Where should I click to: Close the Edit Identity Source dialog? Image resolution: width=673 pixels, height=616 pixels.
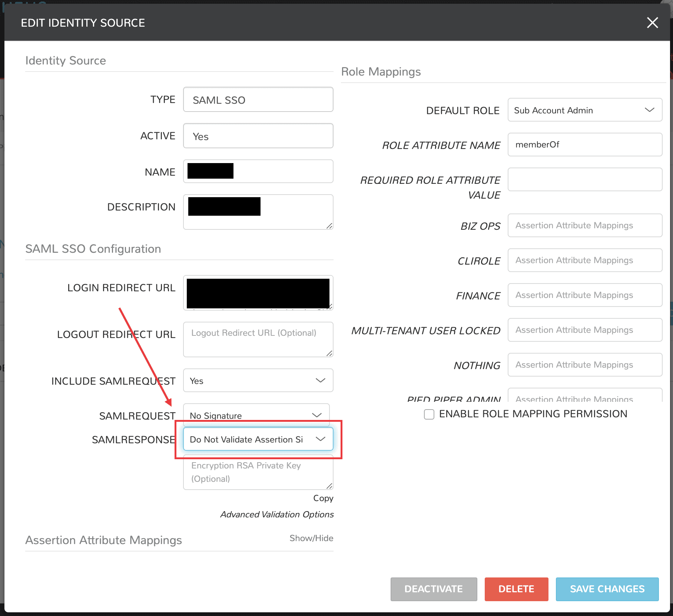(652, 23)
